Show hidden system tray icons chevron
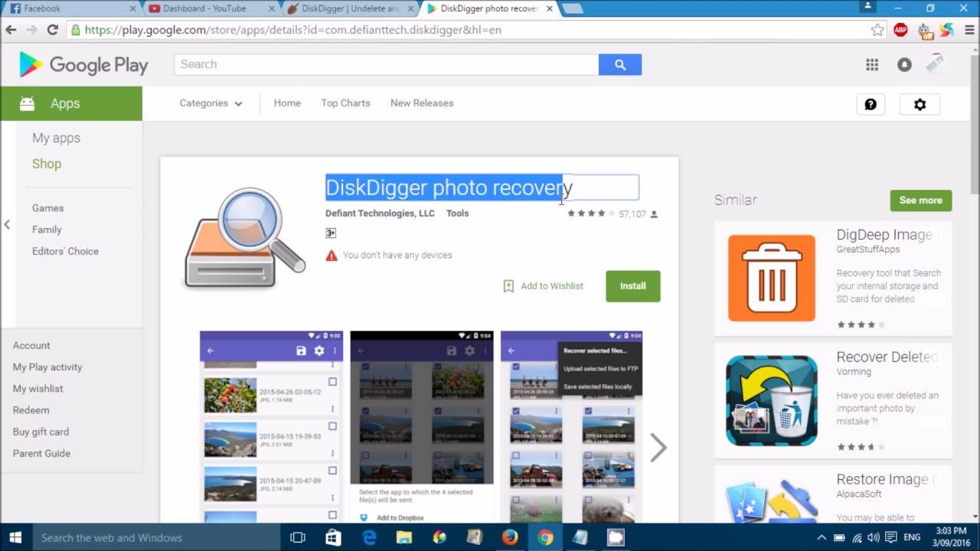Screen dimensions: 980x551 pyautogui.click(x=822, y=538)
